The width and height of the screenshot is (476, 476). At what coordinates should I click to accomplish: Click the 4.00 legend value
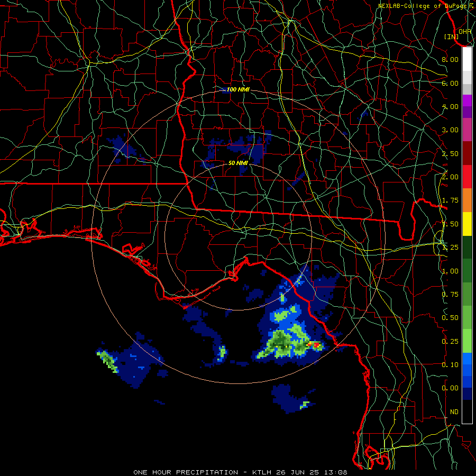coord(450,106)
